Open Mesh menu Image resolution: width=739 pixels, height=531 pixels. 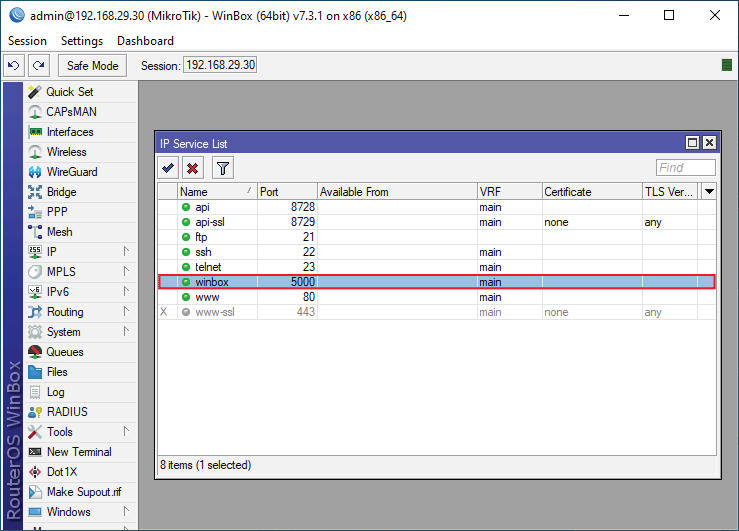click(x=81, y=232)
